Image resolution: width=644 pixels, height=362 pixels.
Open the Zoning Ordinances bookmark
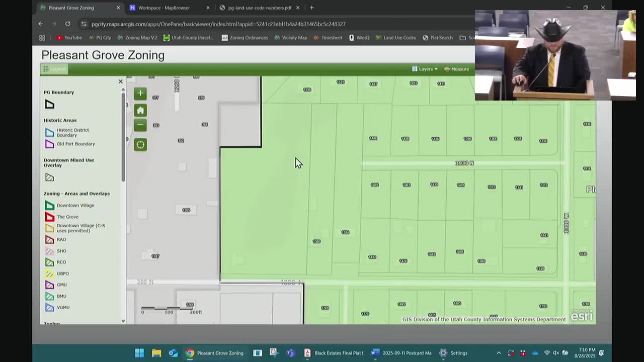[245, 38]
